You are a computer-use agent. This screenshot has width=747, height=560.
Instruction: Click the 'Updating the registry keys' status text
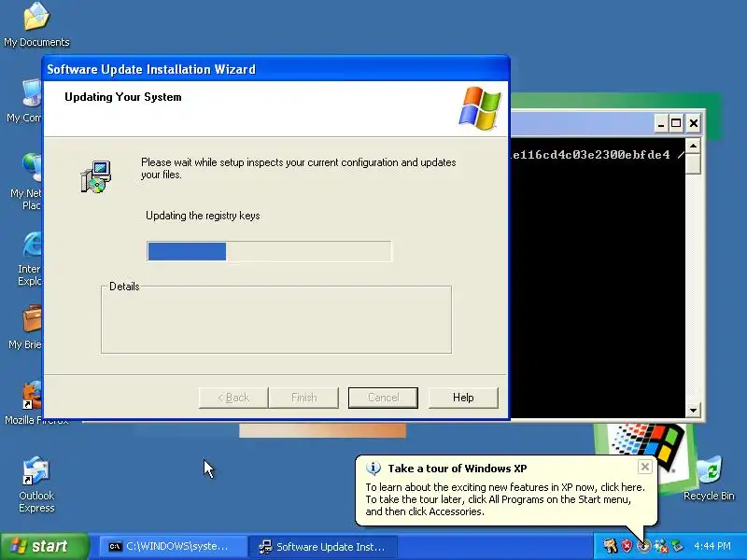203,216
